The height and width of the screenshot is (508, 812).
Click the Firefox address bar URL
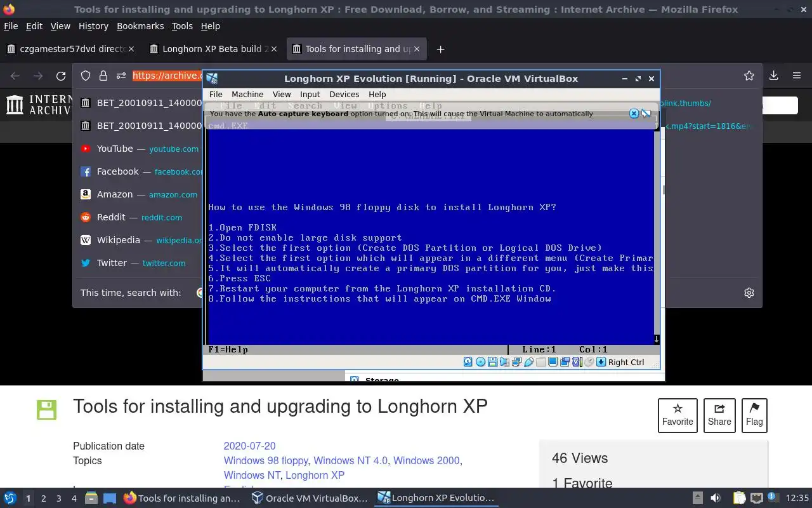(x=167, y=76)
